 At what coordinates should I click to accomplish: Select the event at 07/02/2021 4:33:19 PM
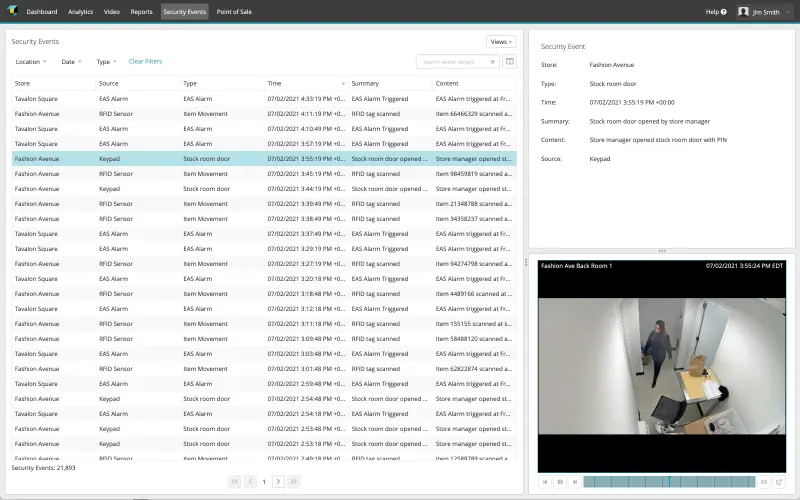[x=264, y=99]
